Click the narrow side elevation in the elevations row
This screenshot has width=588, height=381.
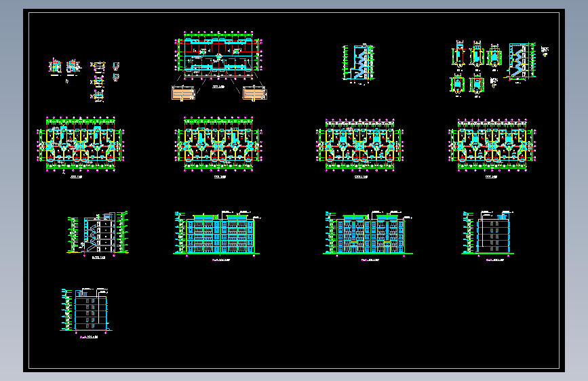coord(488,233)
